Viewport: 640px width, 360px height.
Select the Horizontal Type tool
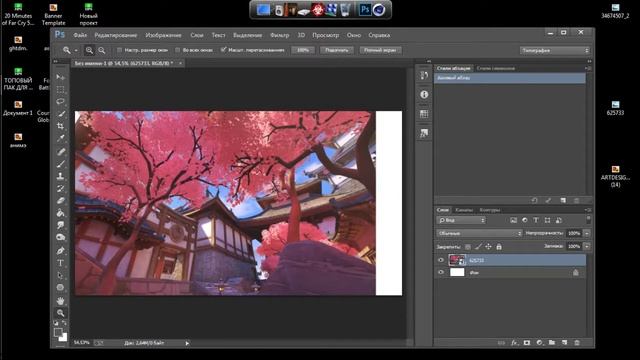pyautogui.click(x=60, y=263)
